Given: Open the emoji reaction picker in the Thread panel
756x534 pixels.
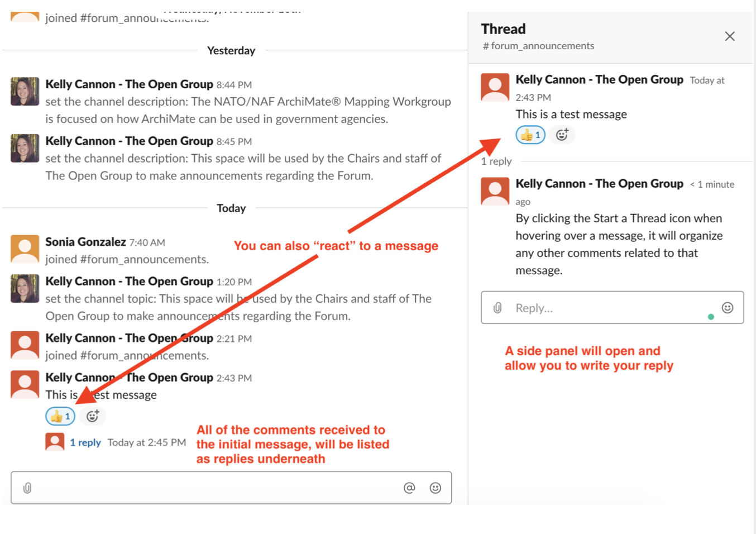Looking at the screenshot, I should [562, 135].
